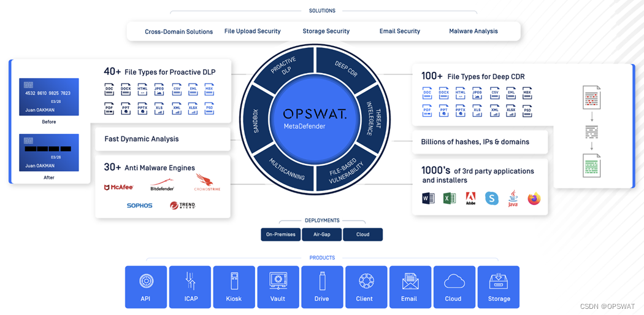Click the OPSWAT MetaDefender center circle
The width and height of the screenshot is (644, 315).
coord(315,119)
